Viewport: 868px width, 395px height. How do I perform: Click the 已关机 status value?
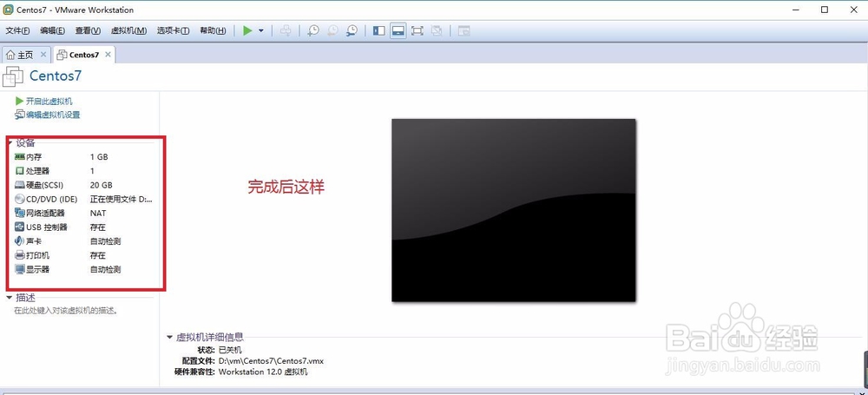point(230,350)
